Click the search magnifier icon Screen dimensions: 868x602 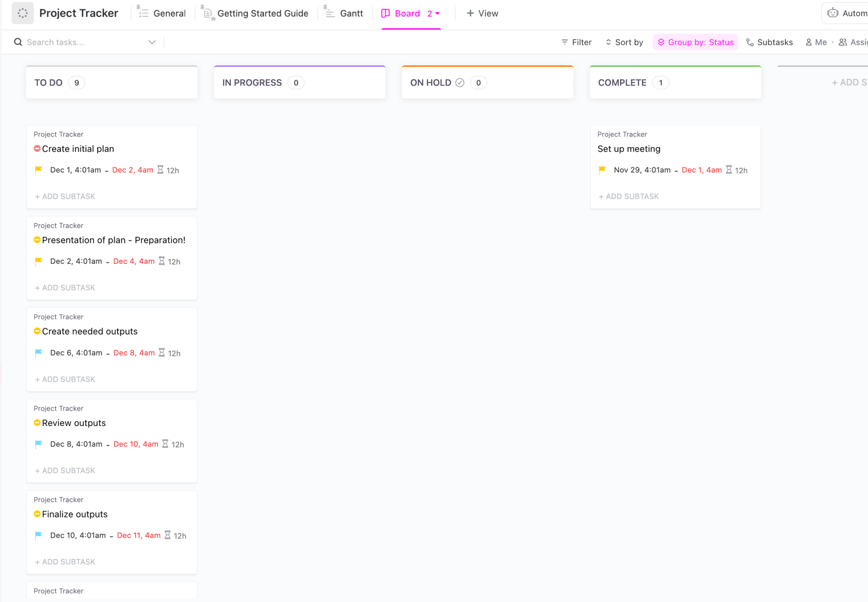pyautogui.click(x=18, y=42)
